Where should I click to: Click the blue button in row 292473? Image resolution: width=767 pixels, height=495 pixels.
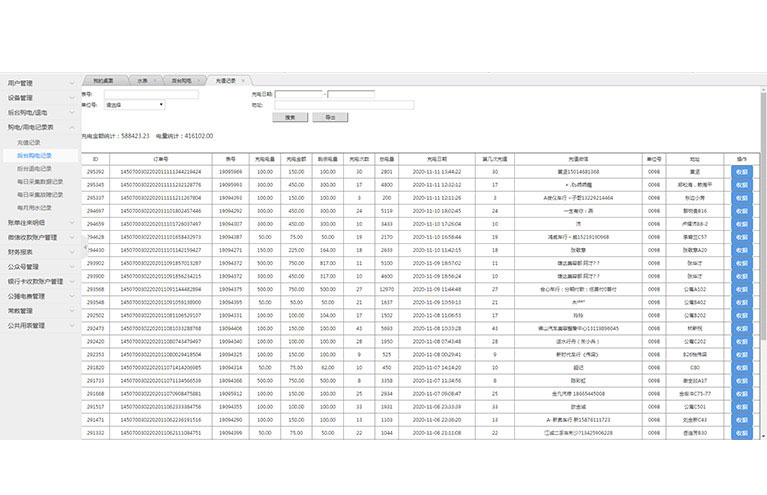point(742,329)
